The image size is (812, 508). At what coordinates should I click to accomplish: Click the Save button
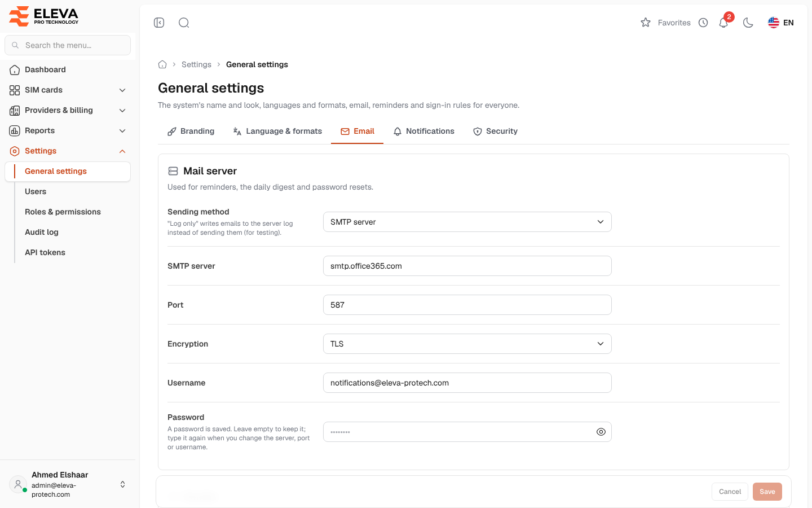(x=767, y=492)
